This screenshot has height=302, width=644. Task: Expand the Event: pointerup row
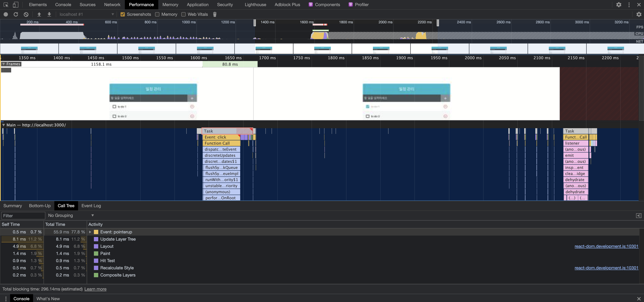tap(90, 232)
